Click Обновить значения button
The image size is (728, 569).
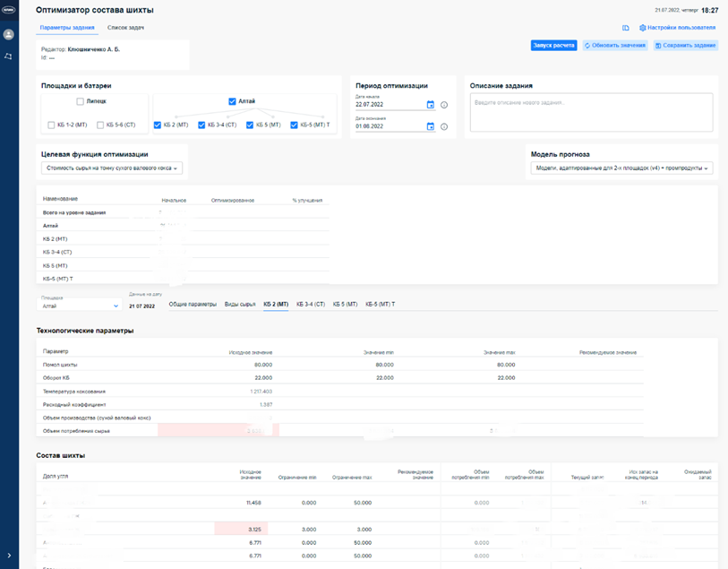pyautogui.click(x=615, y=46)
